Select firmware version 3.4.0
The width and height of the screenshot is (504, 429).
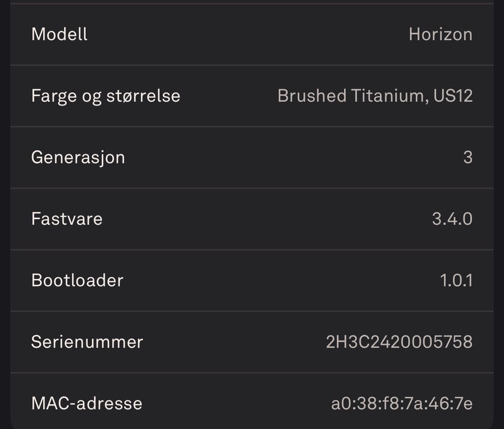(x=452, y=219)
